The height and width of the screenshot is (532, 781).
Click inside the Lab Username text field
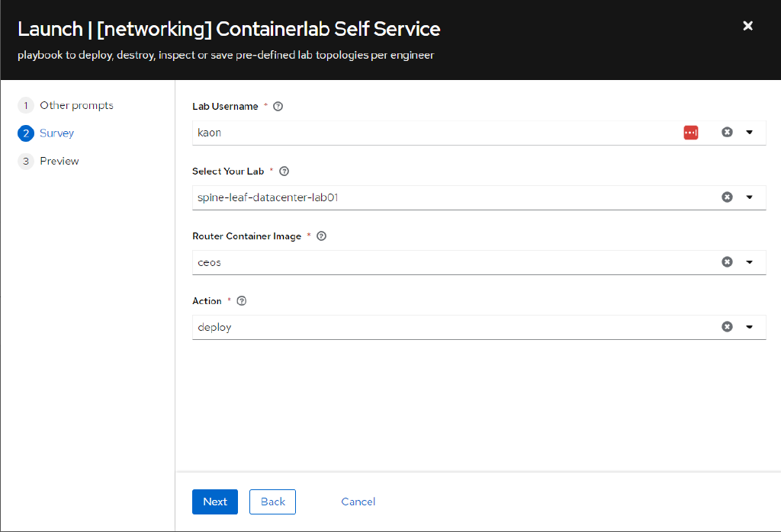click(x=381, y=132)
